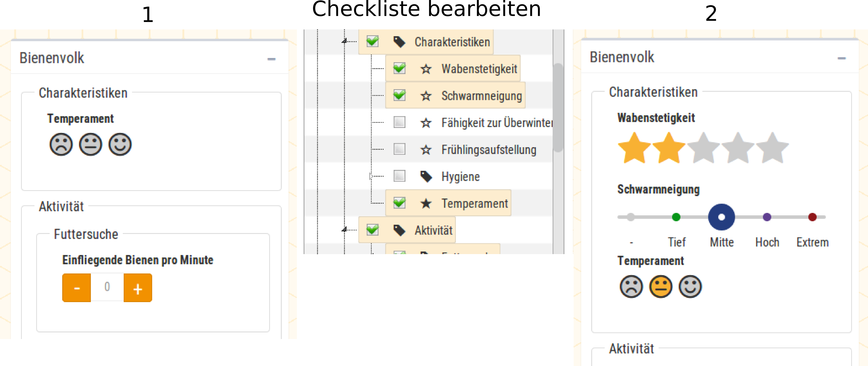Set Schwarmneigung slider to Hoch

click(767, 217)
